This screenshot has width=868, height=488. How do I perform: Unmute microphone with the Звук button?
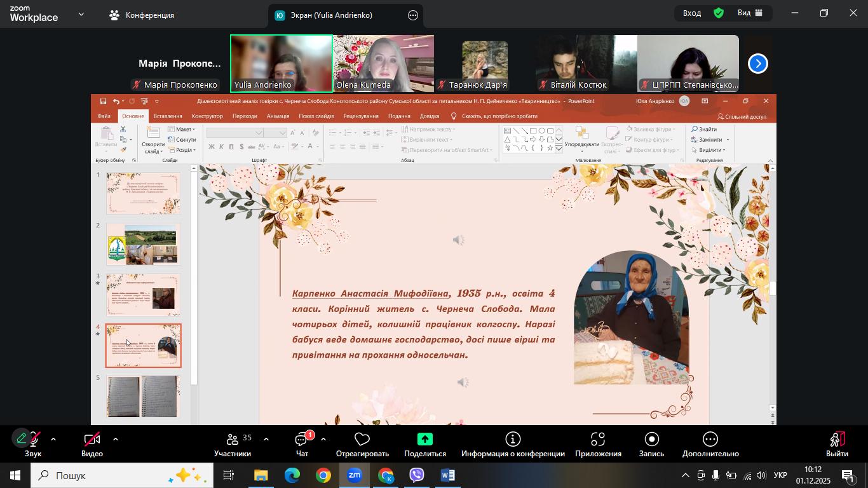[x=32, y=440]
